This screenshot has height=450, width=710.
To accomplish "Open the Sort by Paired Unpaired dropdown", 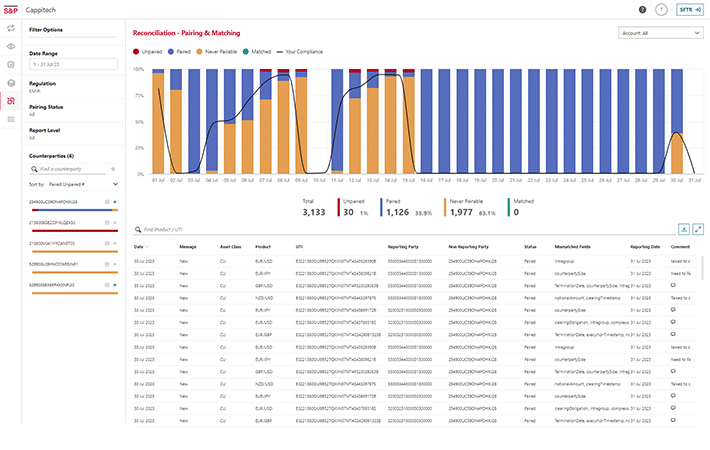I will pos(74,184).
